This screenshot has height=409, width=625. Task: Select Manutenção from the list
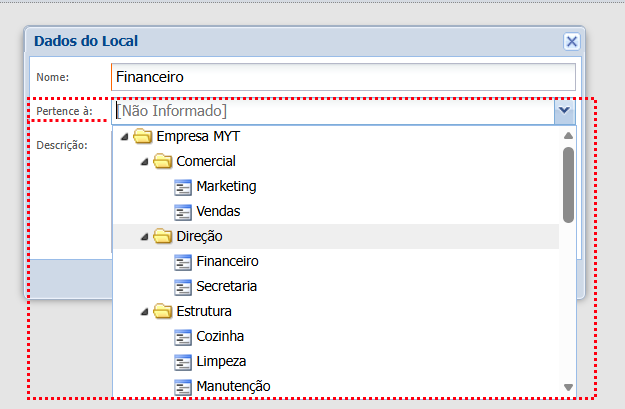click(233, 386)
